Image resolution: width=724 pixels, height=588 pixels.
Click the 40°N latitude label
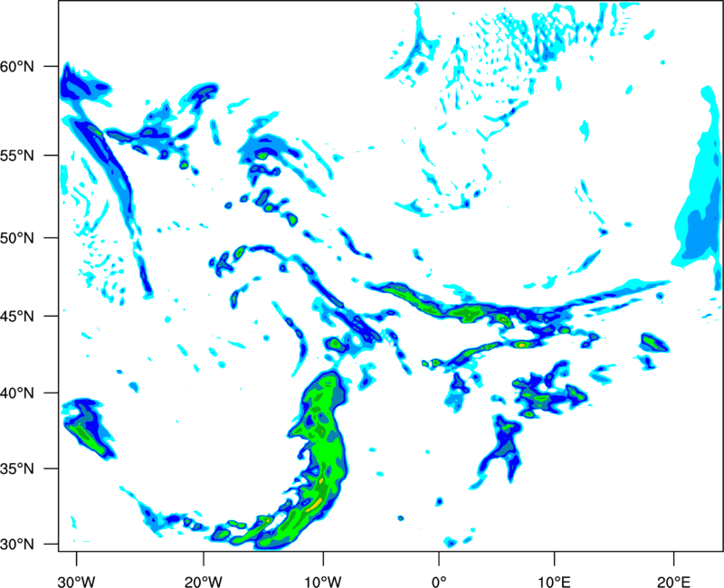click(17, 393)
